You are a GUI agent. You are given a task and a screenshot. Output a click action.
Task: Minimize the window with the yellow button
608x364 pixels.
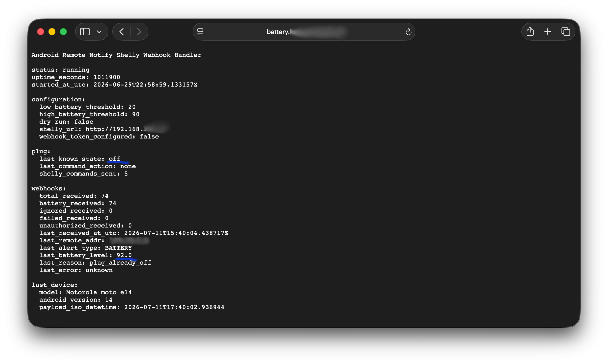coord(52,32)
